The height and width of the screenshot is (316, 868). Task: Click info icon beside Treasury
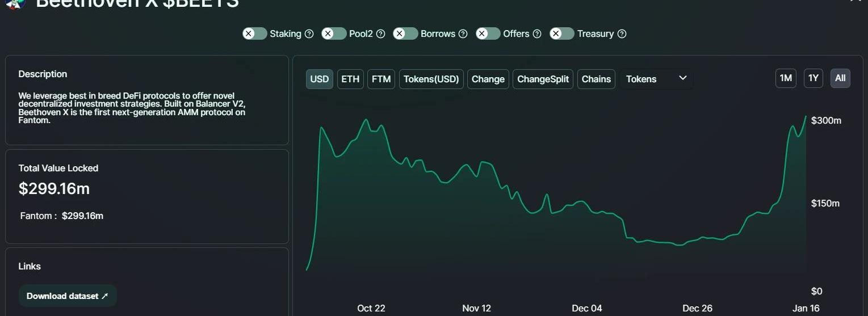click(x=622, y=34)
